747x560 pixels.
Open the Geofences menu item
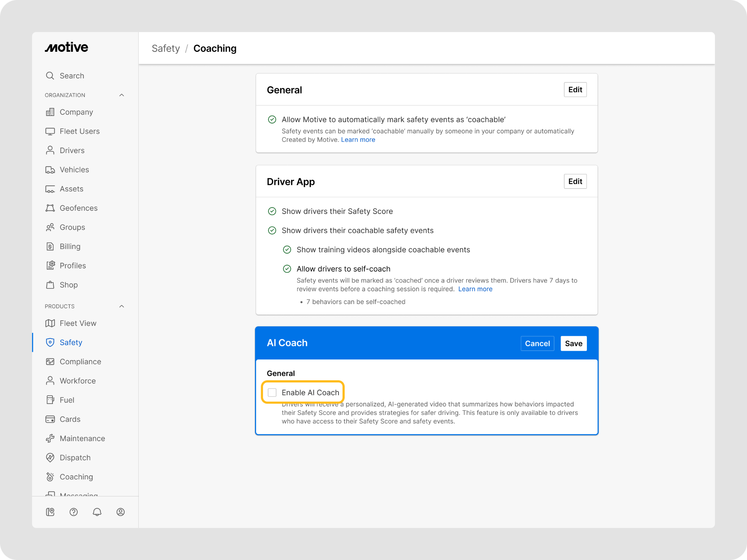85,208
